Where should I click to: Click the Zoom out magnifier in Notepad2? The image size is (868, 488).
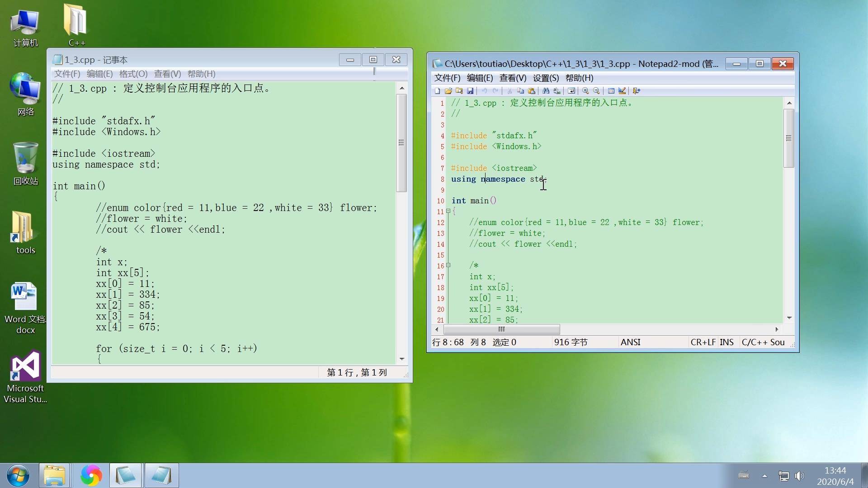tap(596, 91)
